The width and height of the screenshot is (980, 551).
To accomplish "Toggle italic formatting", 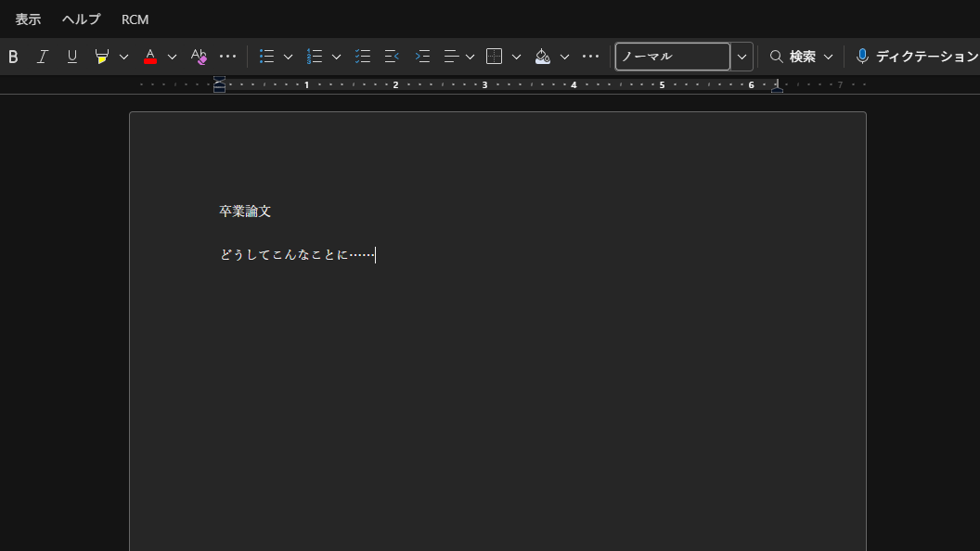I will click(42, 57).
